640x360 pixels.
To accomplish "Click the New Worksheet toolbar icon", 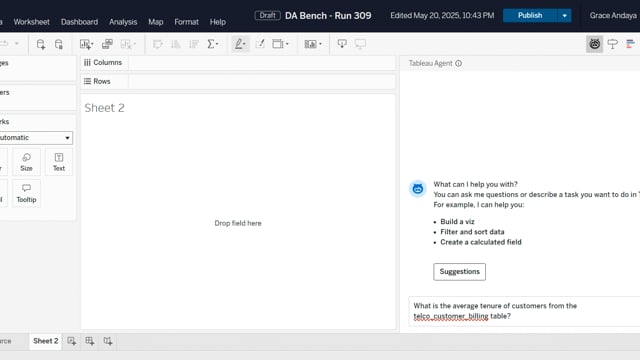I will (x=86, y=44).
